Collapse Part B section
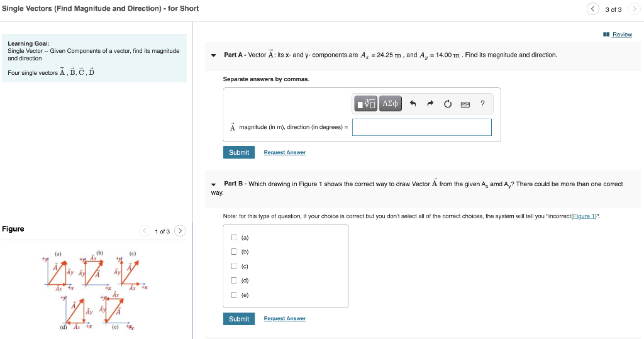 point(214,184)
